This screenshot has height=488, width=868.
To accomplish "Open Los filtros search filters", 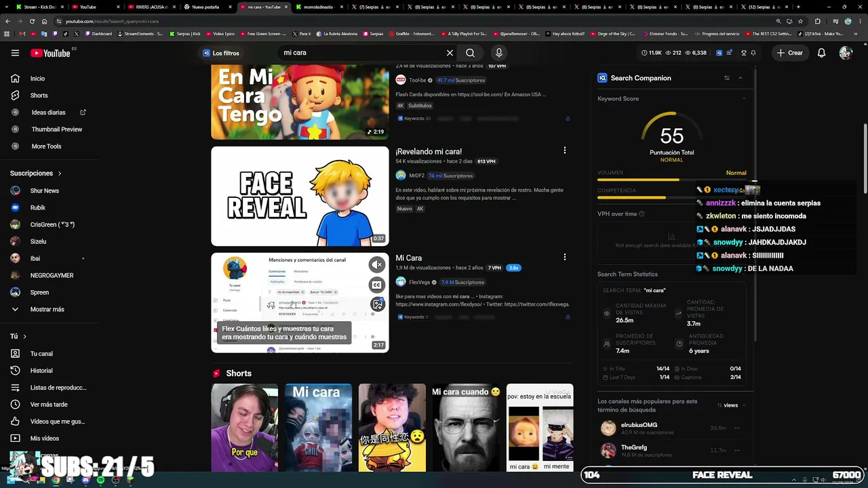I will [x=220, y=53].
